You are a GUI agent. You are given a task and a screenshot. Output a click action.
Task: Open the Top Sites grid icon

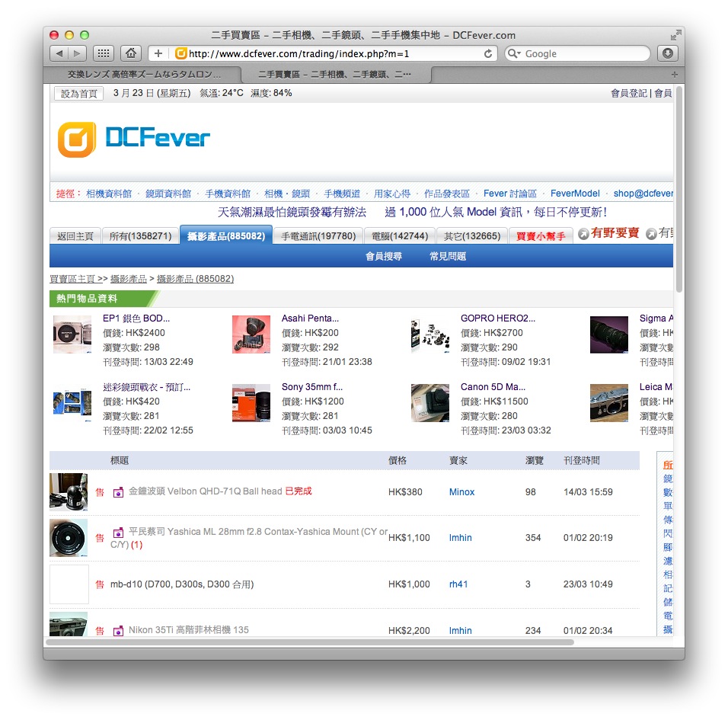click(103, 53)
